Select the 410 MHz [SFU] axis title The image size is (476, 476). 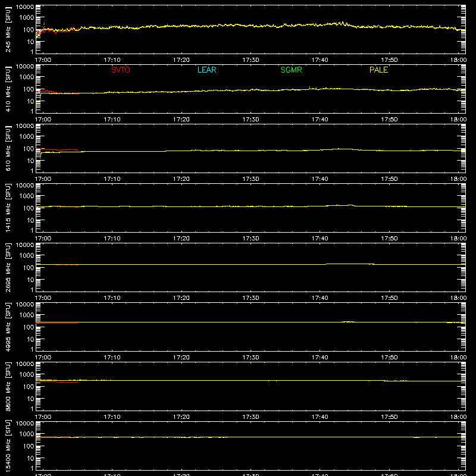point(8,89)
